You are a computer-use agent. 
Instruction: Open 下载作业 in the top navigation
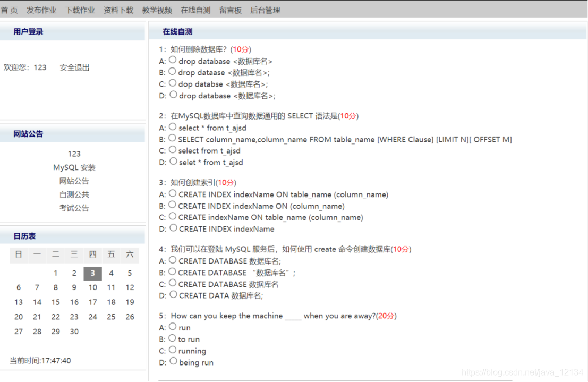(x=80, y=10)
